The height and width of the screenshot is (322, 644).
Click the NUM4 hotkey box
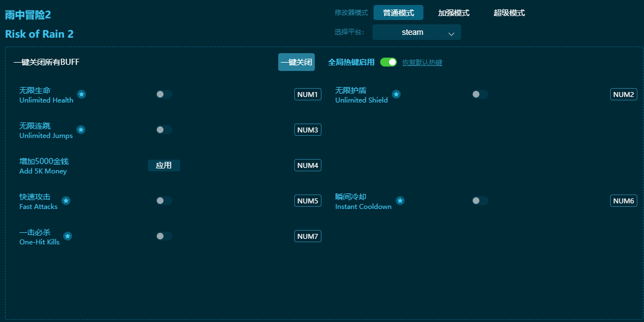pyautogui.click(x=308, y=165)
